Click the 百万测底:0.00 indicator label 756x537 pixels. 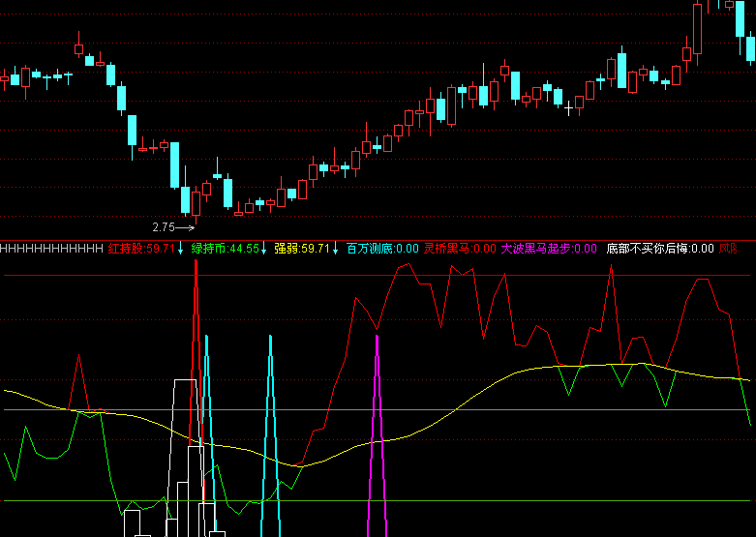382,249
